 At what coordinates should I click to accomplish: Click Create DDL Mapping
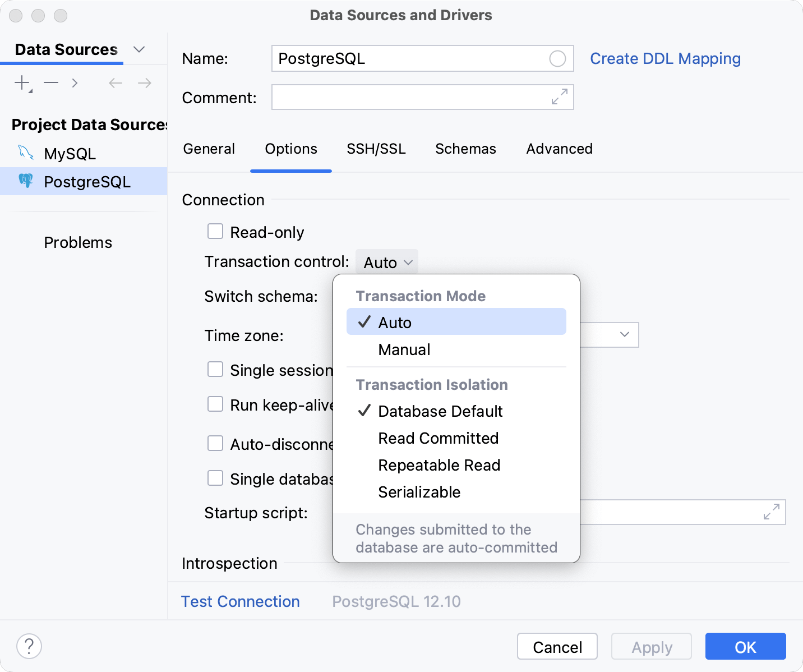point(665,58)
